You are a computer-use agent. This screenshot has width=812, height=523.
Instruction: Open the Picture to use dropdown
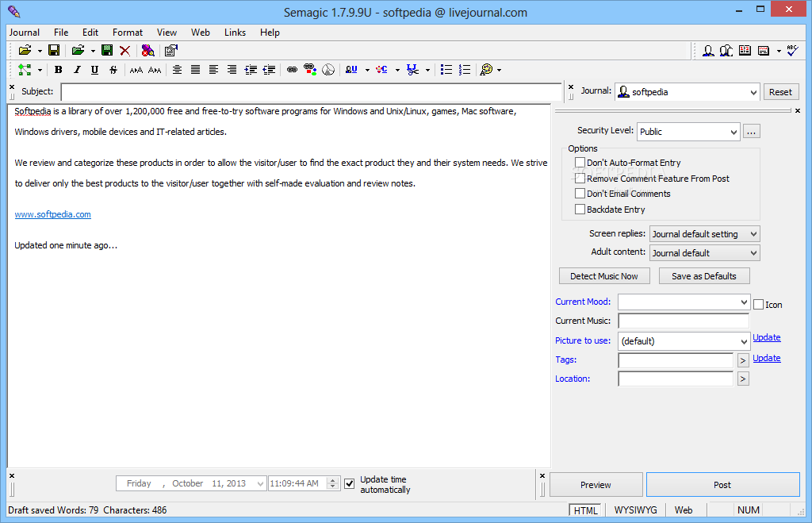point(684,341)
